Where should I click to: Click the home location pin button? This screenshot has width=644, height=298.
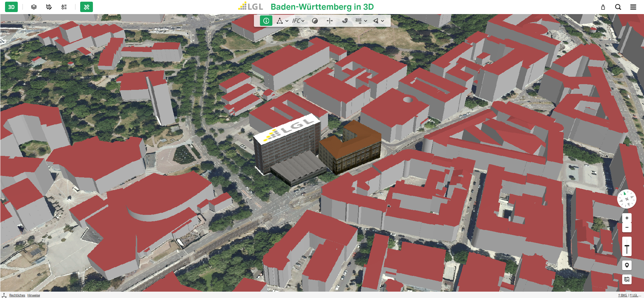coord(627,265)
